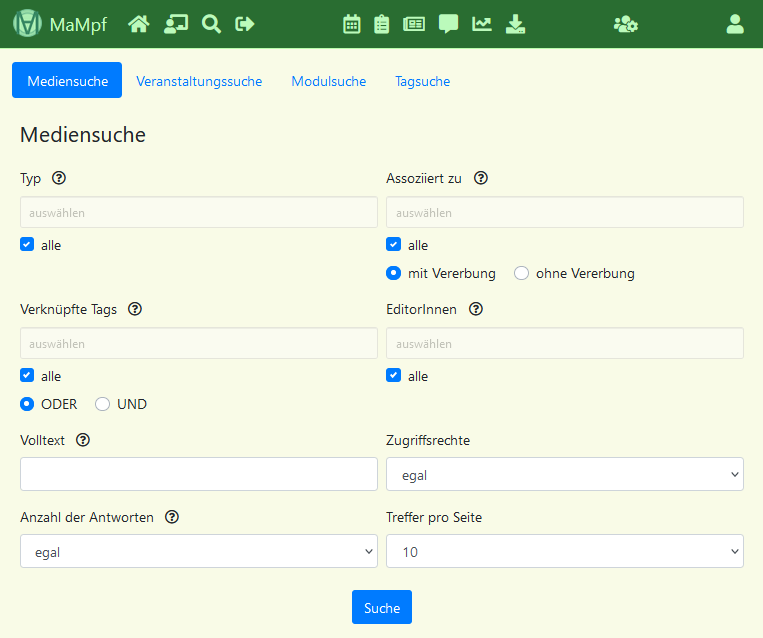The width and height of the screenshot is (763, 638).
Task: Click the chart line statistics icon
Action: click(482, 24)
